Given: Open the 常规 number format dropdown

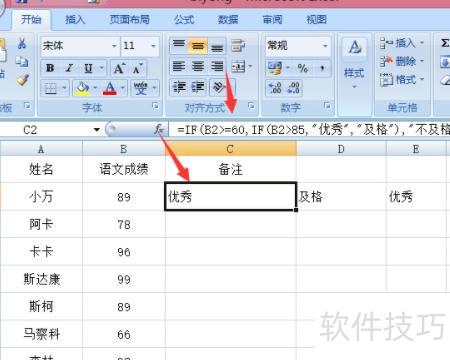Looking at the screenshot, I should click(325, 45).
